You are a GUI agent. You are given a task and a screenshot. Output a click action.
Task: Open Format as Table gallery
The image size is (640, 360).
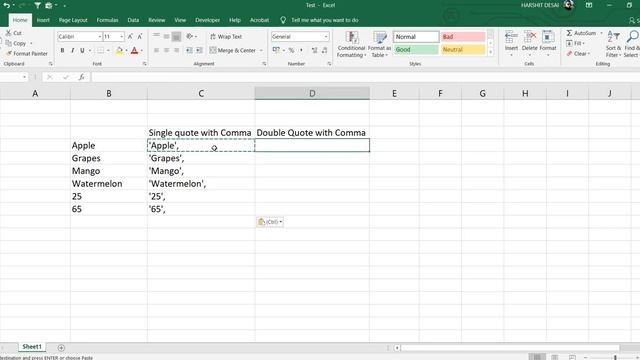tap(379, 44)
